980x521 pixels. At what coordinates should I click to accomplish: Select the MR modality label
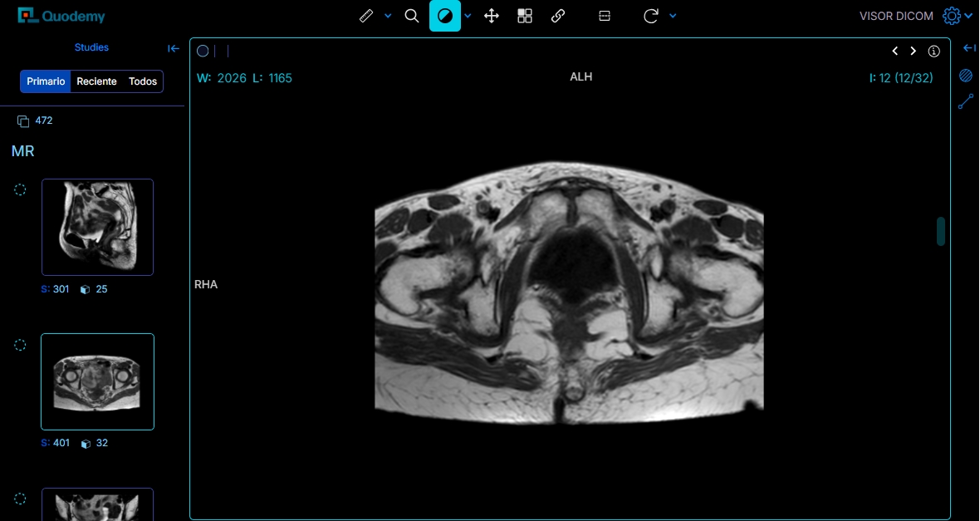(22, 150)
